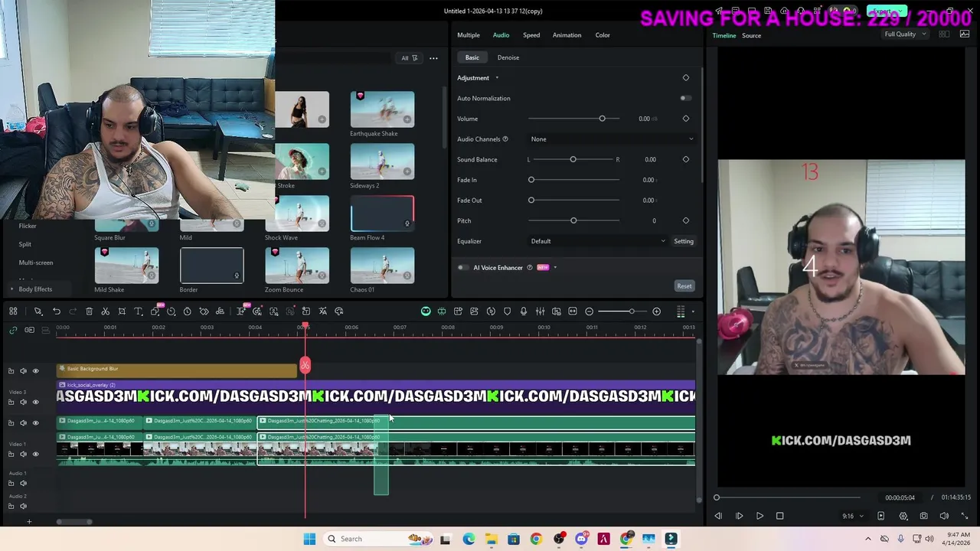
Task: Play the preview video
Action: point(759,516)
